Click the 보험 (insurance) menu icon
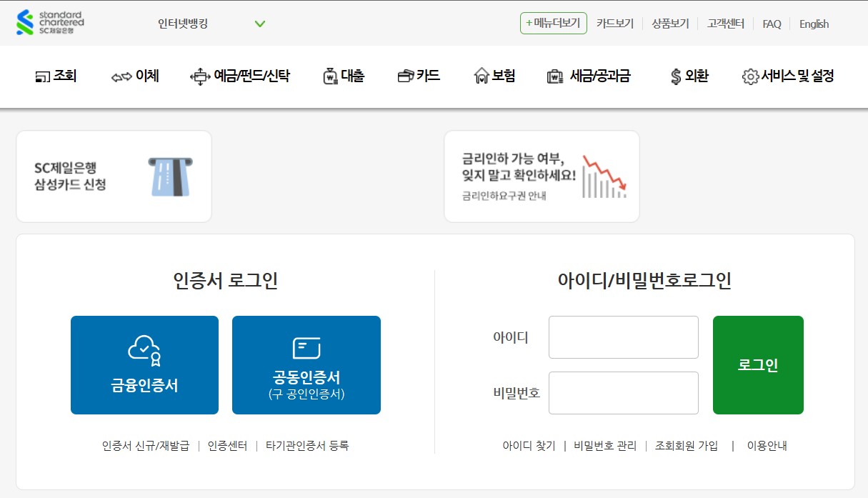The height and width of the screenshot is (498, 868). (x=483, y=75)
